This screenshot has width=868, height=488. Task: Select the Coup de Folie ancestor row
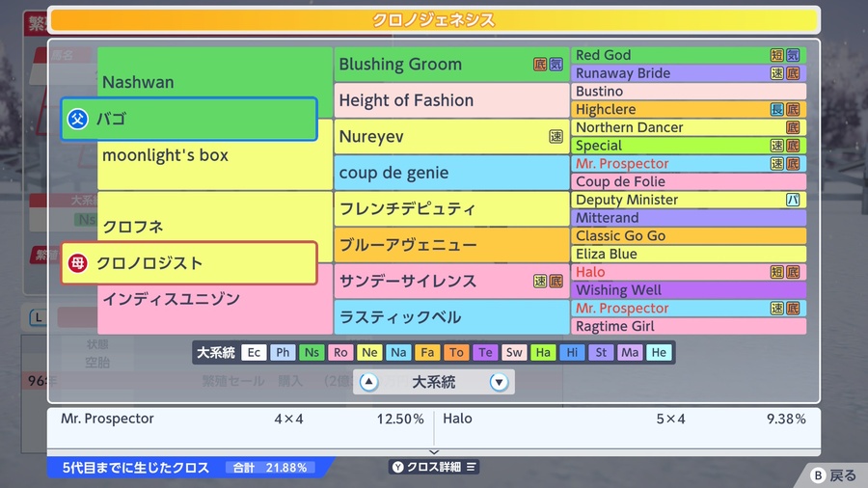click(688, 181)
